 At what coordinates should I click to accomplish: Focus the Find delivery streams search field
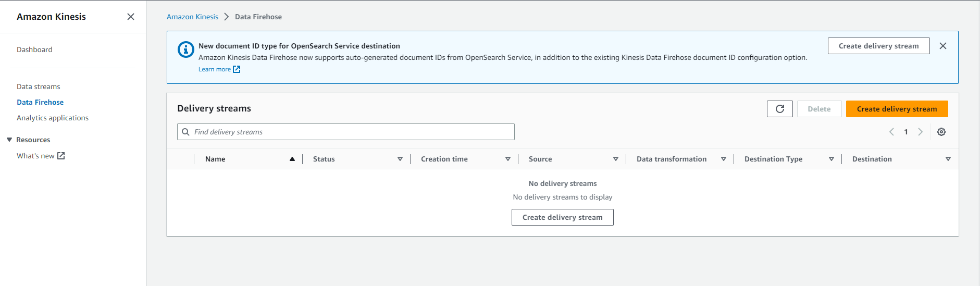[x=346, y=132]
